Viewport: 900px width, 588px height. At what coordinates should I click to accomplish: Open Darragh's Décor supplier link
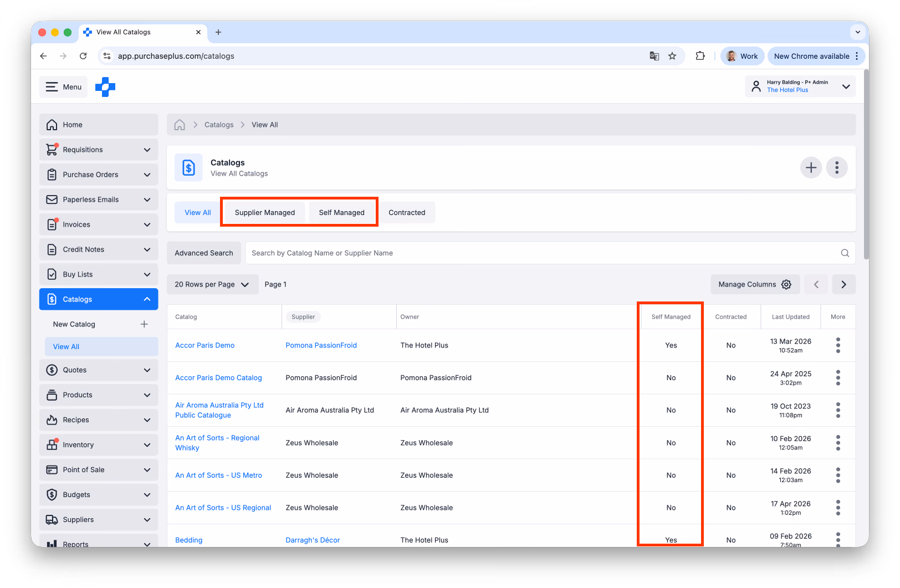coord(313,540)
